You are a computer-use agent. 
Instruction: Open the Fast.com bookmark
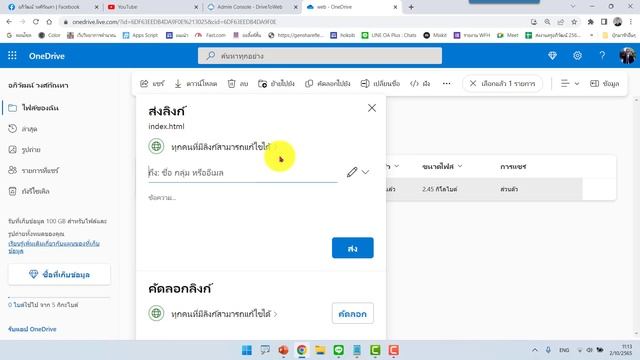coord(210,35)
